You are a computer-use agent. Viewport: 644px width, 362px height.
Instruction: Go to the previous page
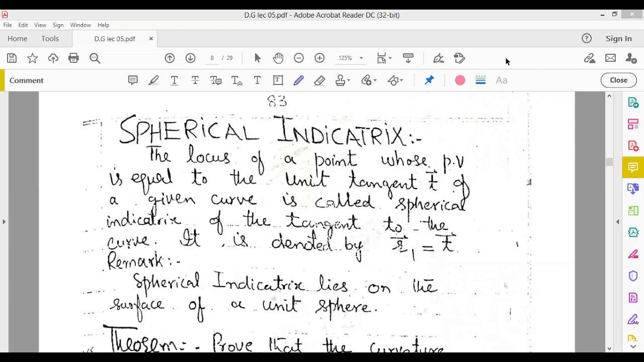170,58
